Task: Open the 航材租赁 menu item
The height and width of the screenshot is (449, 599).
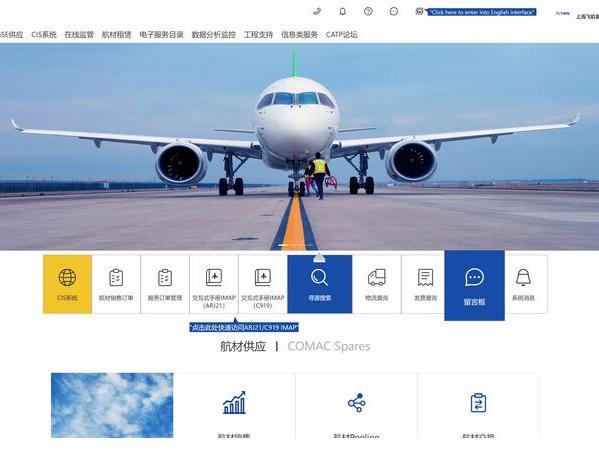Action: click(117, 35)
